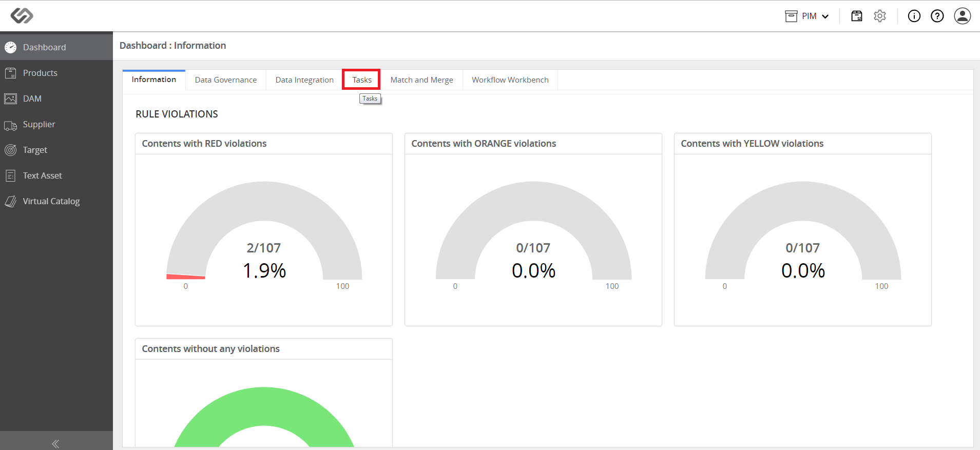Collapse the sidebar with double chevron

(55, 443)
